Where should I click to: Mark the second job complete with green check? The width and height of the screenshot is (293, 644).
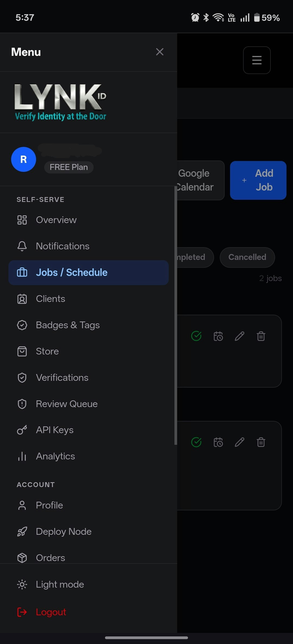(196, 442)
